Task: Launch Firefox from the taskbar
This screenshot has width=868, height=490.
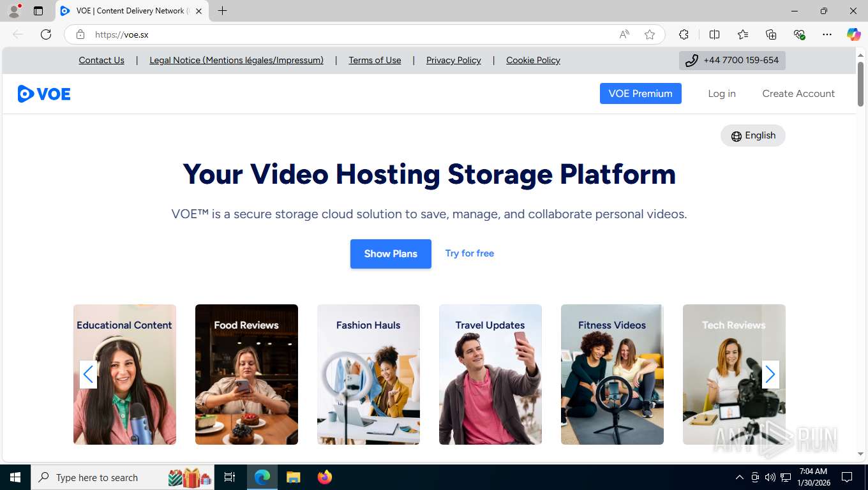Action: 325,477
